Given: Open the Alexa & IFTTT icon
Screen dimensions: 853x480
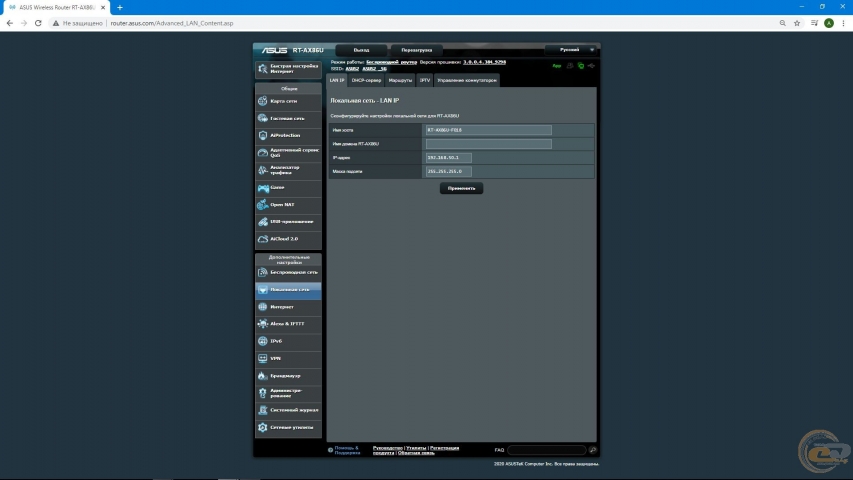Looking at the screenshot, I should 263,324.
